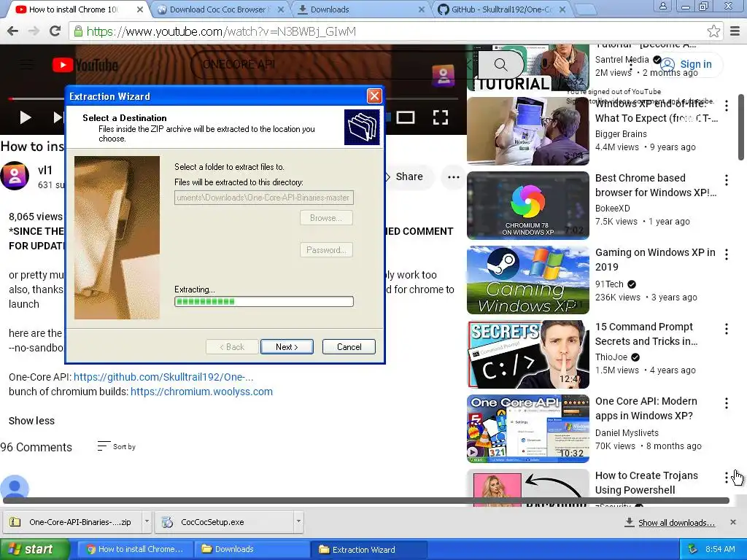Click the system tray icon next to clock

click(693, 549)
